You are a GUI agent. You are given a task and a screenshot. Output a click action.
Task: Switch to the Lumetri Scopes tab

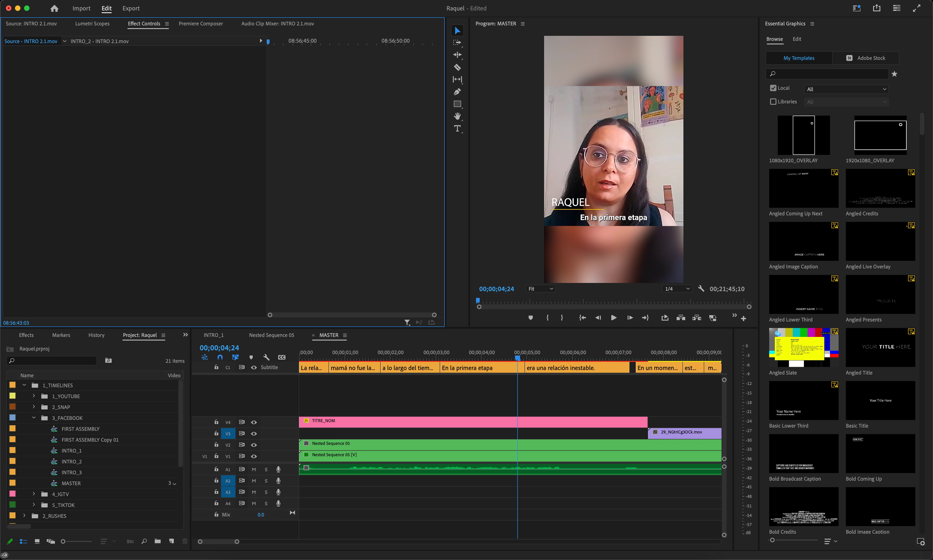(92, 23)
